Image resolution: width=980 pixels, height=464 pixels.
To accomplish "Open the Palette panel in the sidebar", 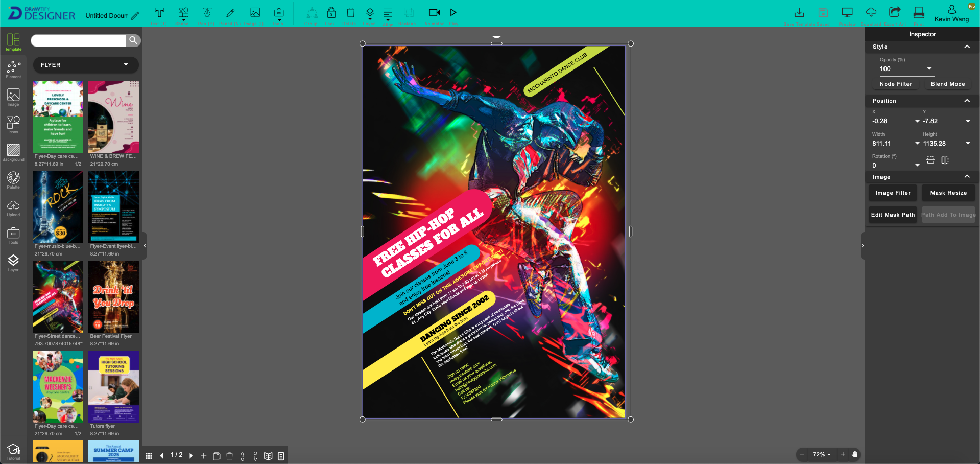I will coord(13,180).
